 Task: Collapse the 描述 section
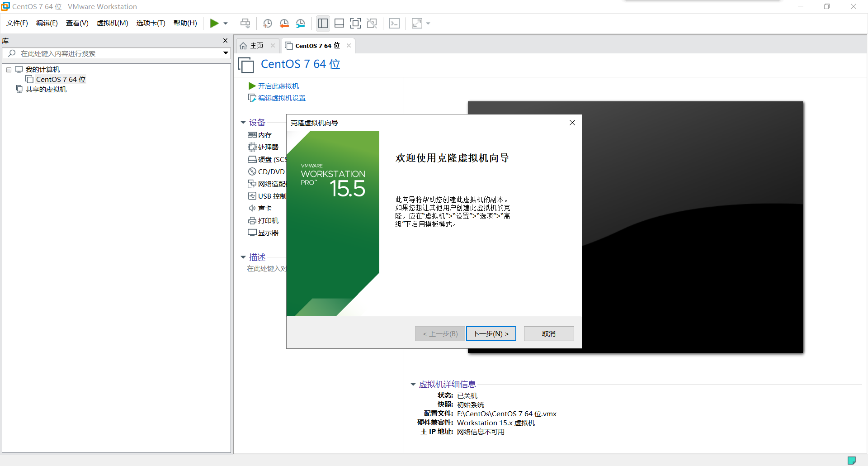[243, 257]
